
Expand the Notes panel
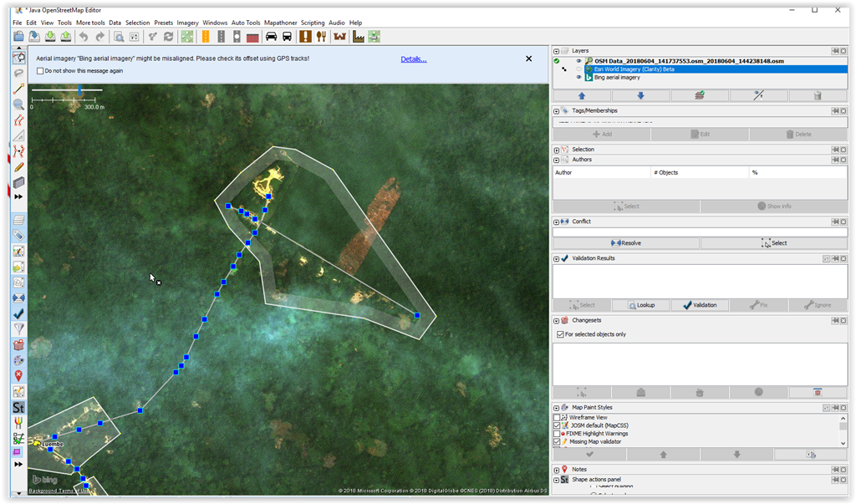click(557, 469)
